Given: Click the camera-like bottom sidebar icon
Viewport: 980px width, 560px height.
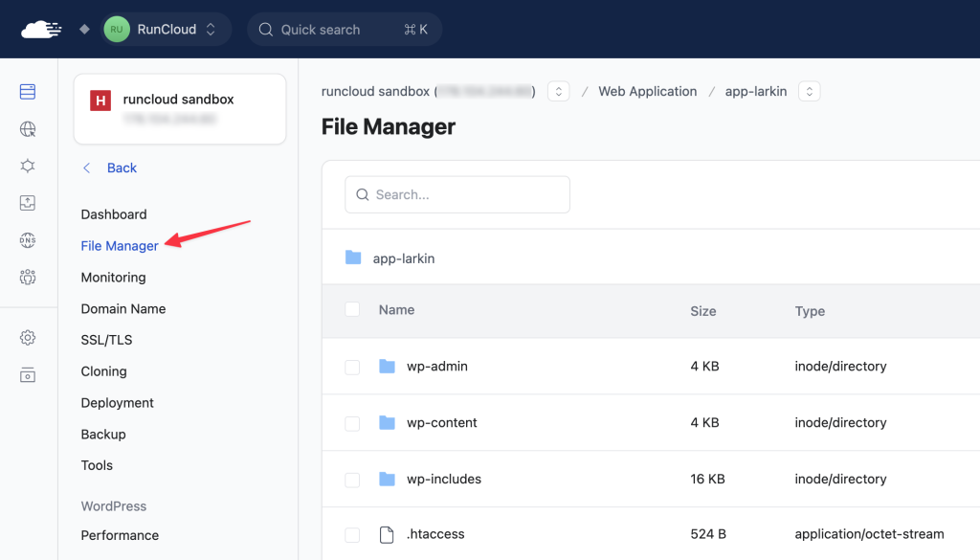Looking at the screenshot, I should pyautogui.click(x=28, y=375).
